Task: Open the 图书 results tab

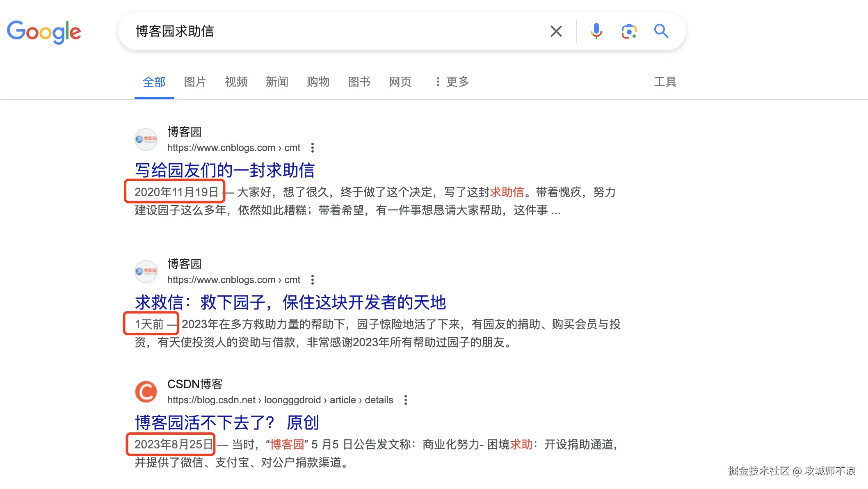Action: coord(359,82)
